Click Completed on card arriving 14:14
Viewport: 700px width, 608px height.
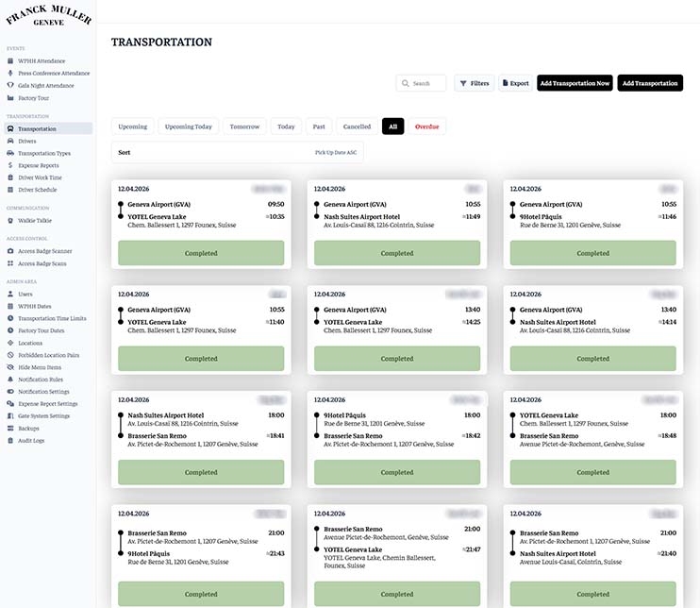point(592,358)
